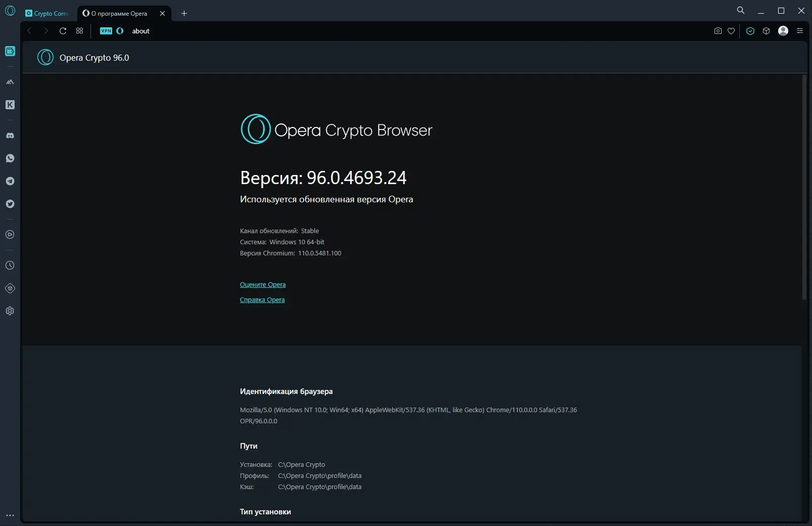
Task: Open Discord from the sidebar
Action: pos(10,136)
